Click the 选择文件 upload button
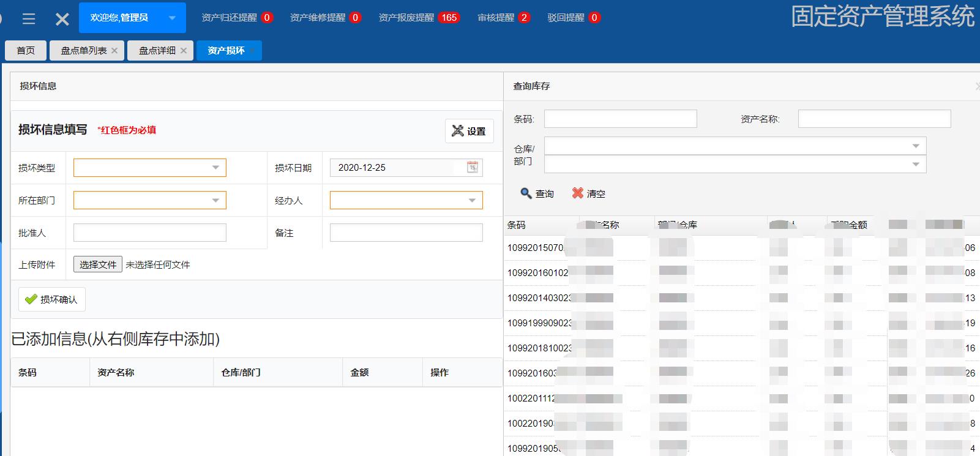Viewport: 980px width, 456px height. (x=98, y=264)
